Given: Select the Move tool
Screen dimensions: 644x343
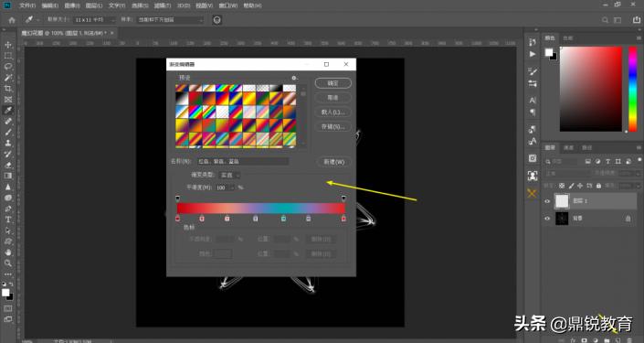Looking at the screenshot, I should tap(8, 45).
